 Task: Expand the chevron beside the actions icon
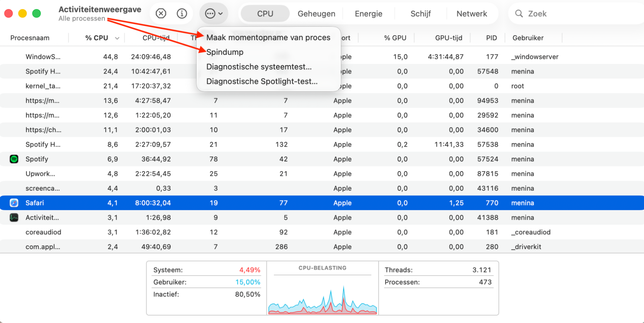[220, 14]
